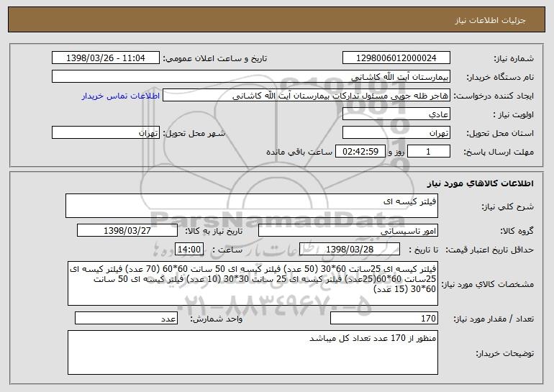Click the label واحد شمارش
The height and width of the screenshot is (392, 554).
click(x=217, y=319)
